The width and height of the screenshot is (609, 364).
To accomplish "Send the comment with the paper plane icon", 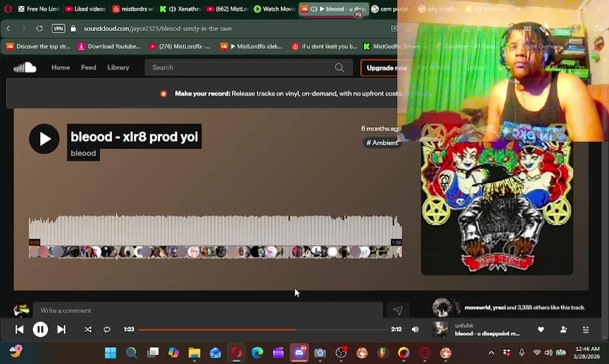I will 398,310.
